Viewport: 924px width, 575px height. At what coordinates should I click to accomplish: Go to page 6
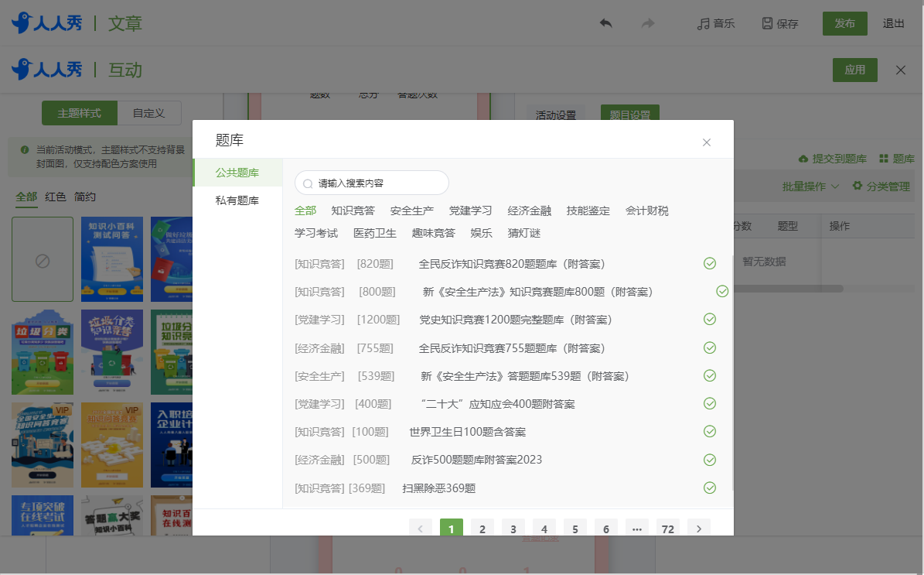tap(605, 529)
